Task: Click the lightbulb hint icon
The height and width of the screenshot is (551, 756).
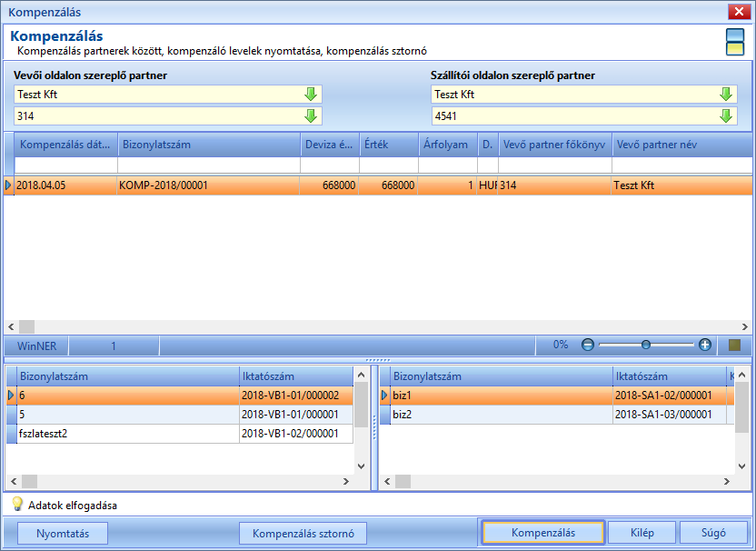Action: pyautogui.click(x=17, y=504)
